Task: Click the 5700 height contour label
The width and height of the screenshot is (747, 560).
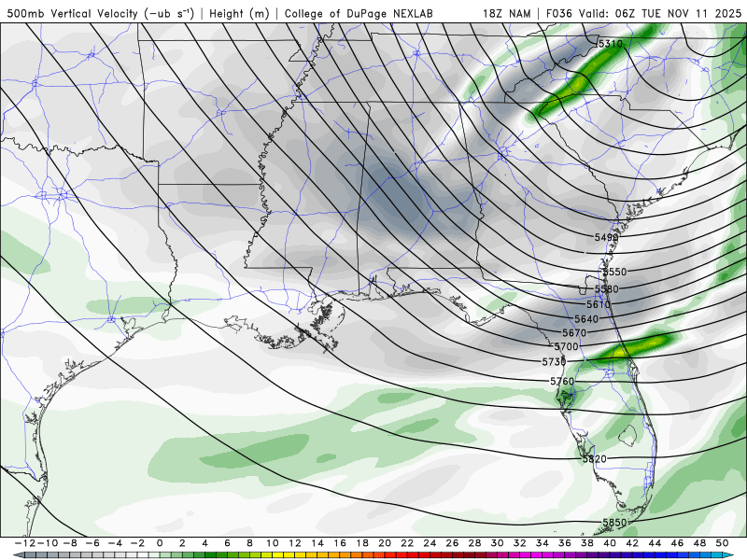Action: 566,346
